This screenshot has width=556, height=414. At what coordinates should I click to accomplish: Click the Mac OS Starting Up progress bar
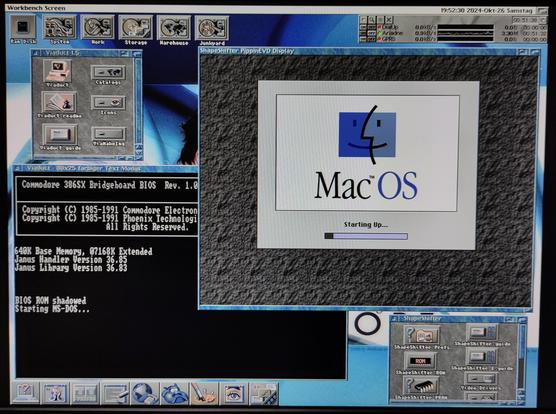click(x=366, y=236)
